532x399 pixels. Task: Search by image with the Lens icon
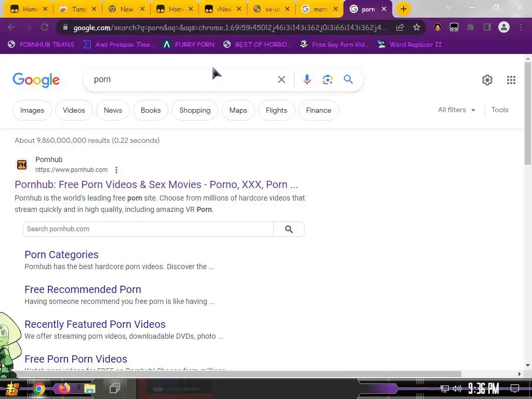pos(327,79)
